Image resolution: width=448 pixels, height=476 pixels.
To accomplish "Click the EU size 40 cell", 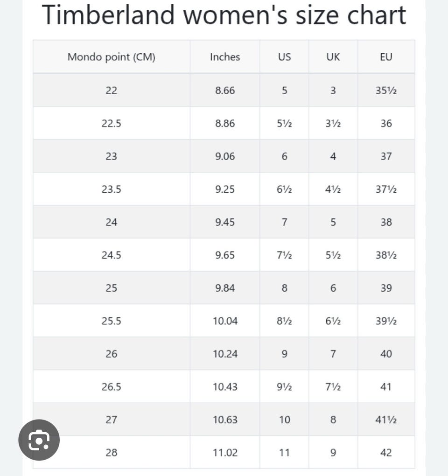I will click(386, 354).
